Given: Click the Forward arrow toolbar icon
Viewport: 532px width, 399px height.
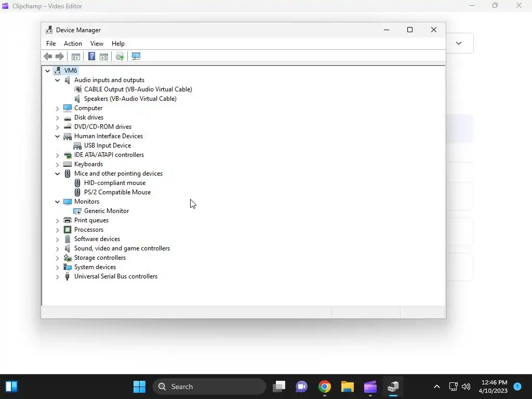Looking at the screenshot, I should pos(59,56).
